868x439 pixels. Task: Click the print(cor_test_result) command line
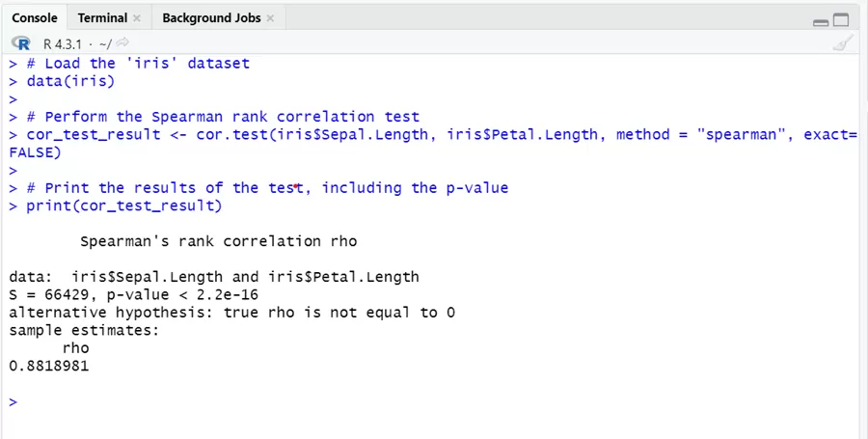(123, 206)
